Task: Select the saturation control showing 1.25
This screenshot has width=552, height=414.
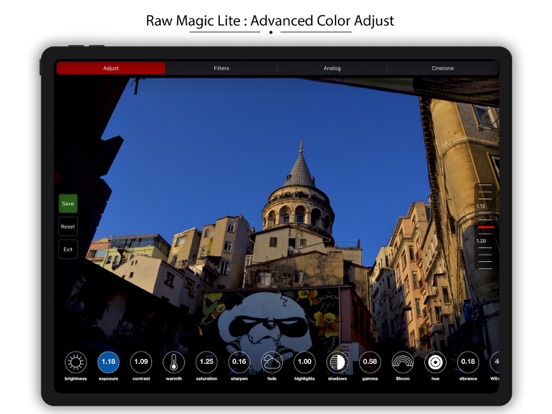Action: pos(207,362)
